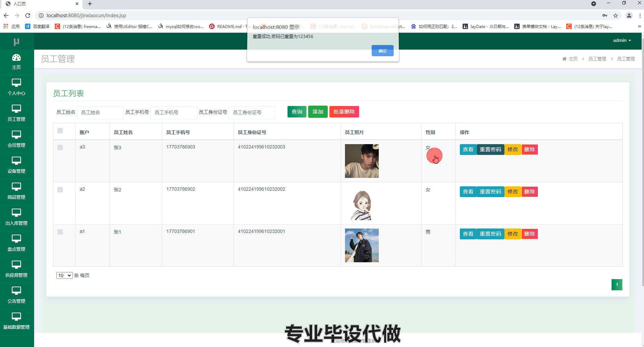
Task: Open photo thumbnail of 张2
Action: click(362, 203)
